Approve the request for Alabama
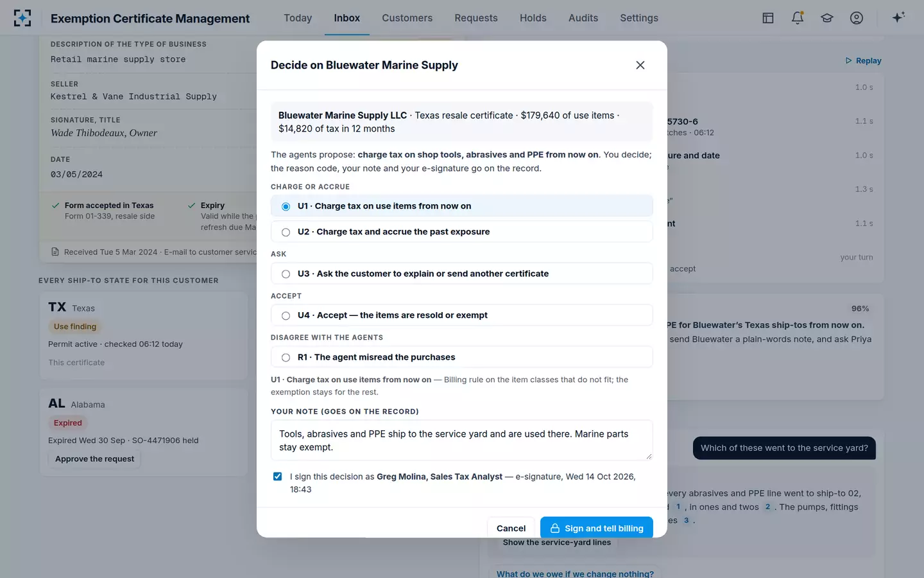The height and width of the screenshot is (578, 924). click(x=95, y=459)
